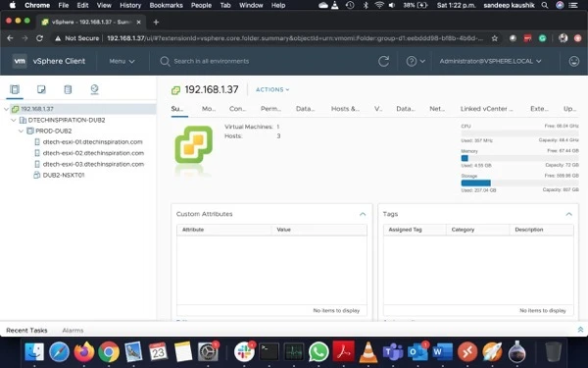The height and width of the screenshot is (368, 588).
Task: Click the Memory usage bar
Action: 519,158
